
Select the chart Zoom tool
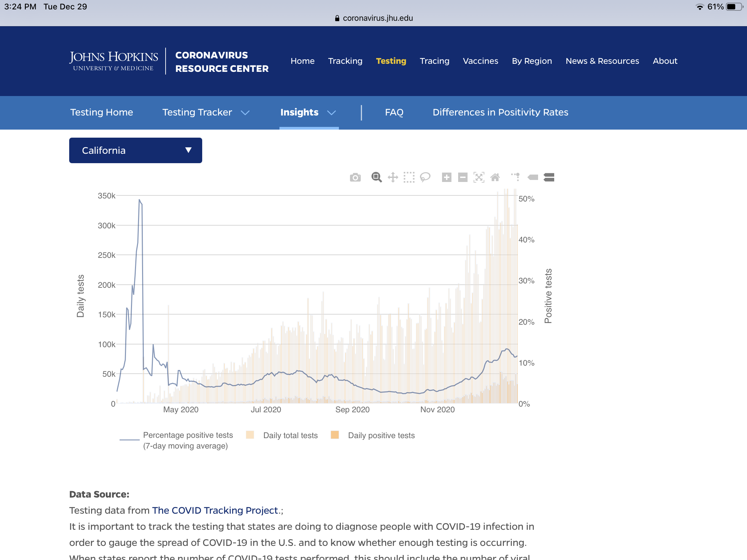(376, 177)
